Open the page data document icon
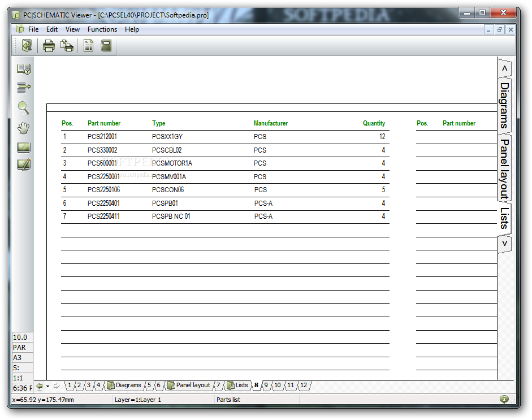532x420 pixels. click(x=89, y=45)
